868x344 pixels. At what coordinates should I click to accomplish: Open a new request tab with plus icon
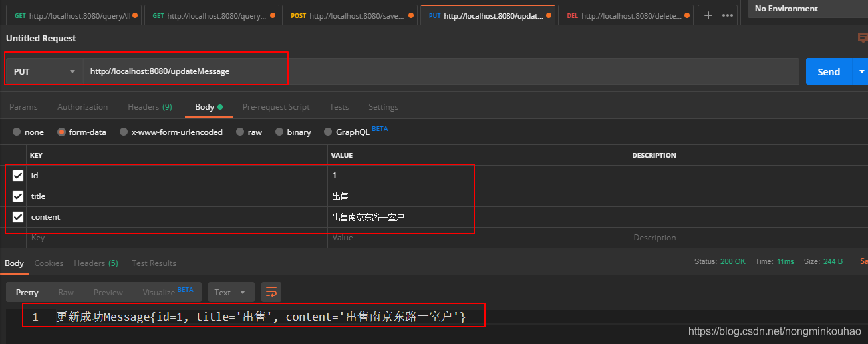coord(708,15)
